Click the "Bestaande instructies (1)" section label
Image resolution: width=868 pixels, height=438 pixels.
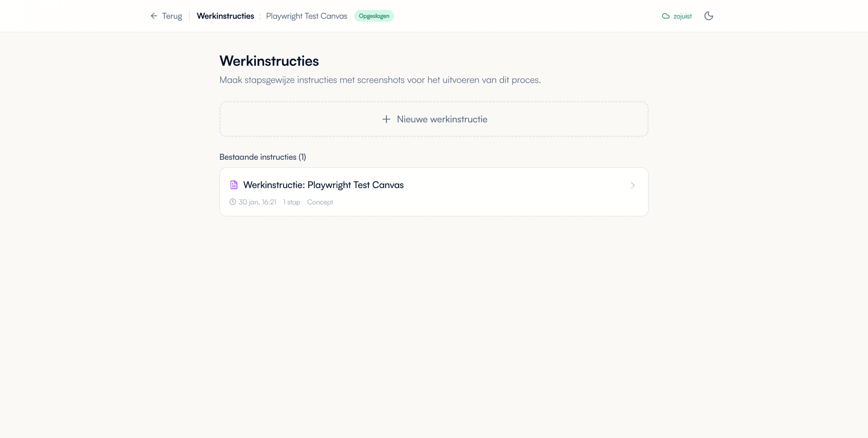(x=263, y=157)
